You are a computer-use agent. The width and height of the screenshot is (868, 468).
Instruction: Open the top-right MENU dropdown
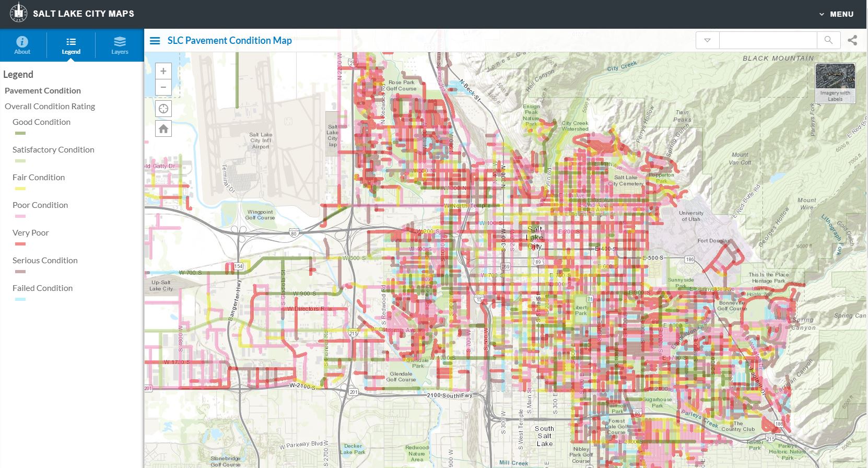[836, 14]
